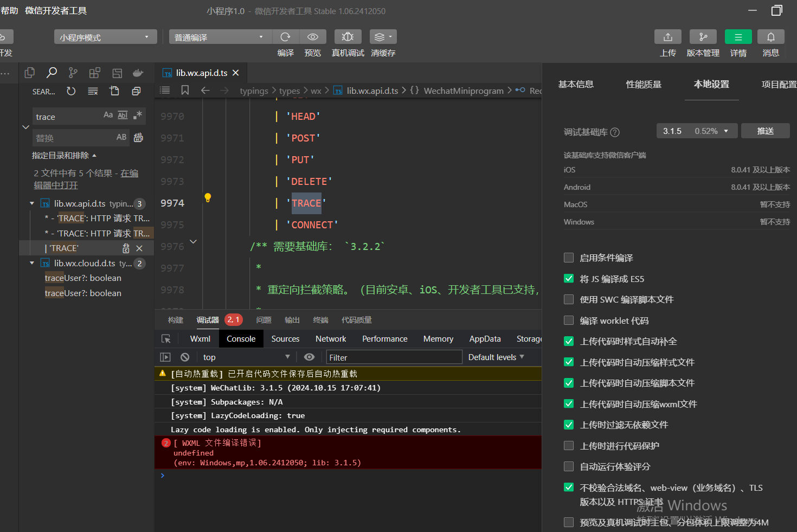The height and width of the screenshot is (532, 797).
Task: Dismiss the | 'TRACE' search result
Action: click(x=139, y=248)
